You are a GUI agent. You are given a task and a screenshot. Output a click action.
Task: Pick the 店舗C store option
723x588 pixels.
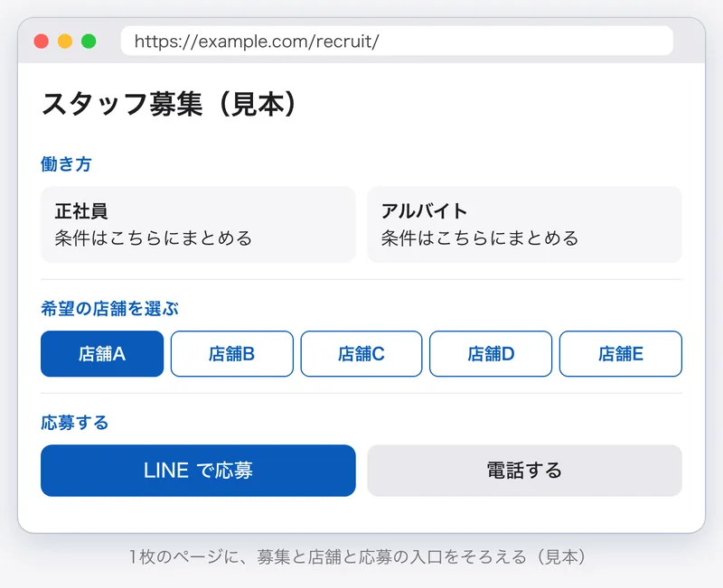point(361,354)
